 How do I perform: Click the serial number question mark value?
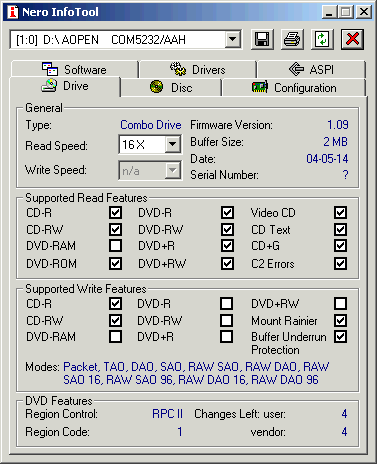click(345, 175)
